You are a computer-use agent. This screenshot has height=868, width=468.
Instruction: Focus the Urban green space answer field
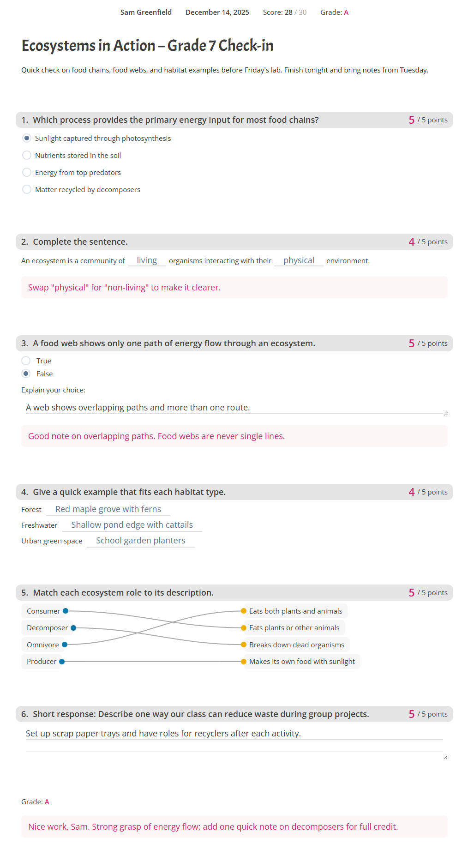(x=140, y=541)
